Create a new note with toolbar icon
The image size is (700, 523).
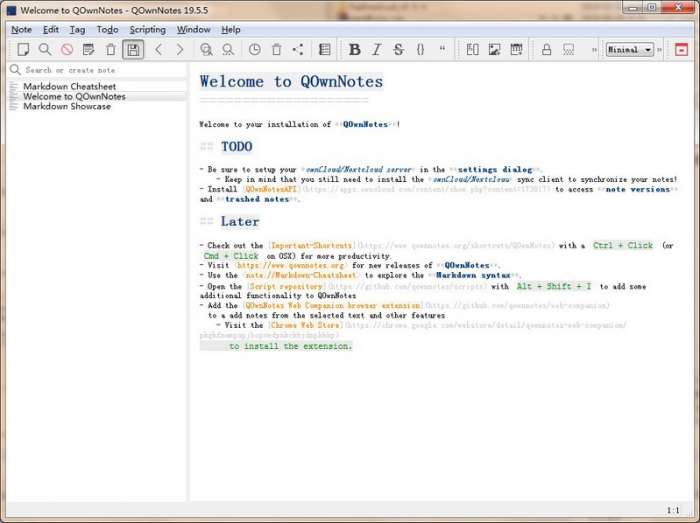coord(23,49)
